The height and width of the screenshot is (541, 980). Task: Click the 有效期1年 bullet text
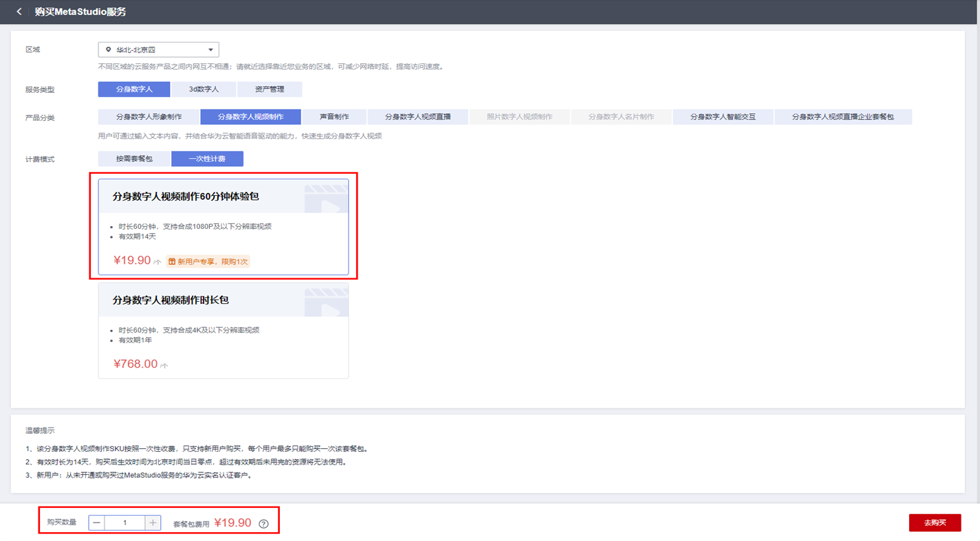[x=135, y=340]
